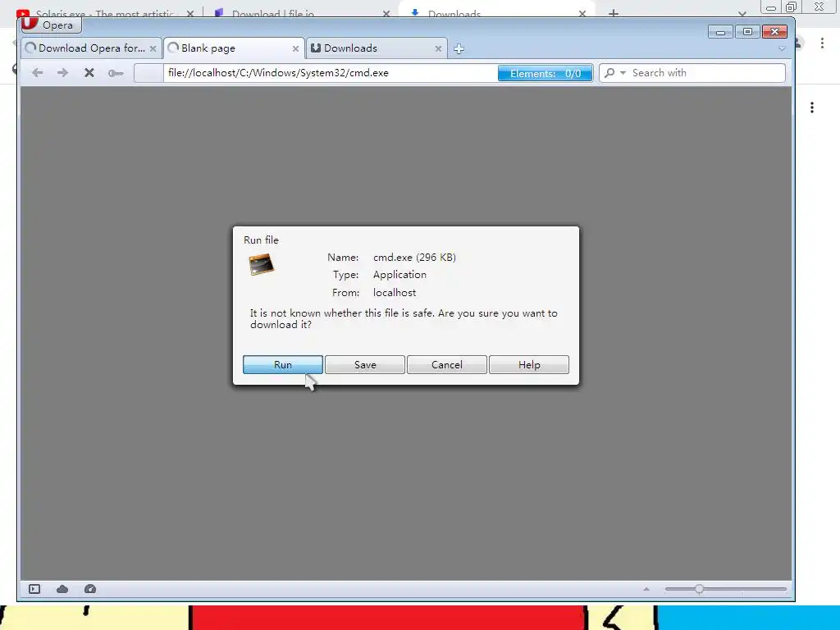
Task: Click the cmd.exe (296 KB) file name text
Action: (414, 257)
